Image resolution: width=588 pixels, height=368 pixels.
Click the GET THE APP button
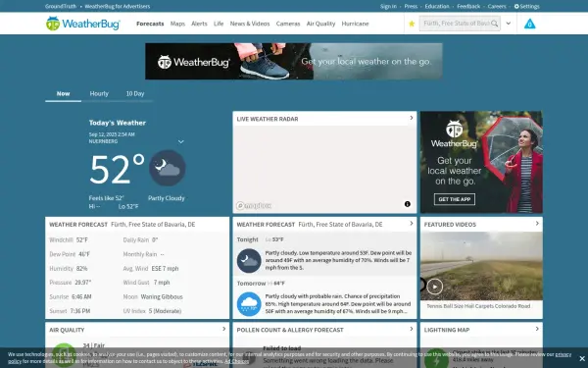point(455,199)
